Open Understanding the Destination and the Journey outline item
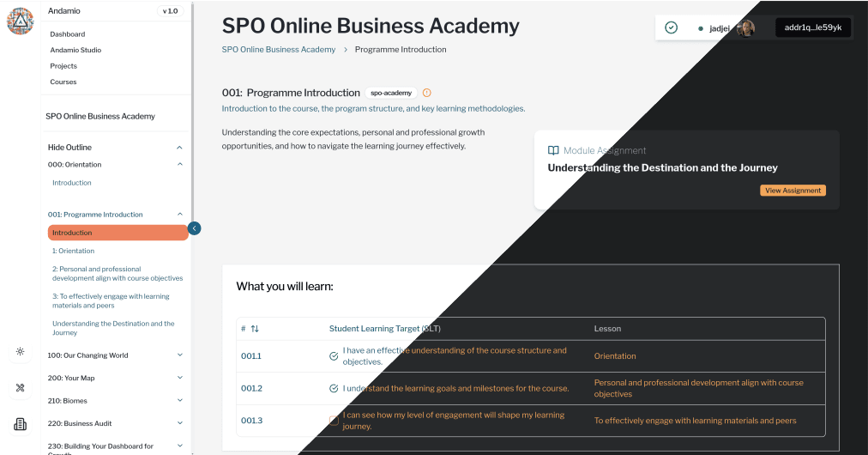The height and width of the screenshot is (455, 868). coord(113,328)
